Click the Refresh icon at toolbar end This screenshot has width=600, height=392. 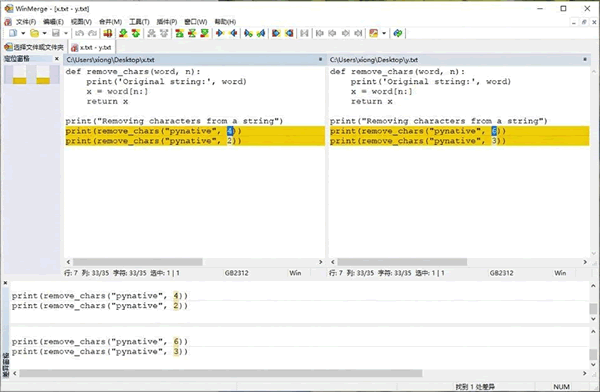(398, 33)
